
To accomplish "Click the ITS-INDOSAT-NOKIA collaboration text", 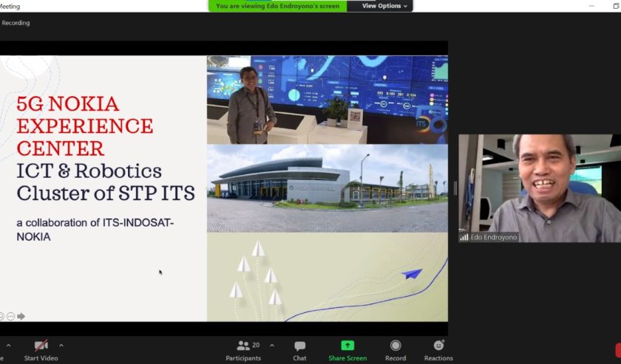I will point(95,230).
